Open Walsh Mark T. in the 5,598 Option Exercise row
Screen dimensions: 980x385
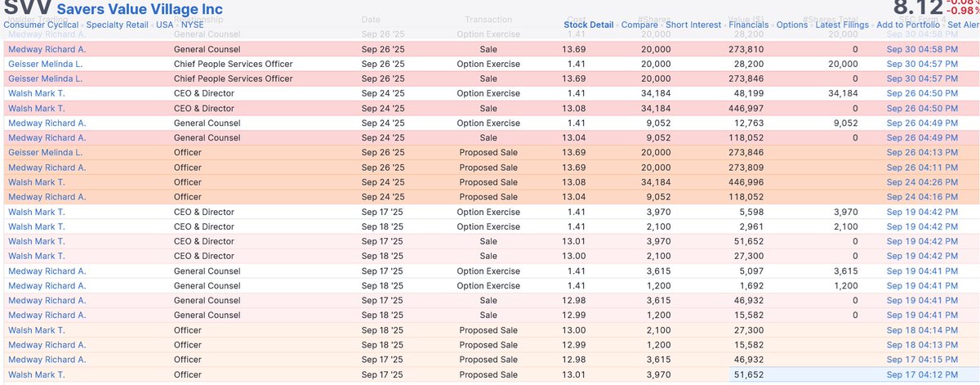[x=36, y=212]
